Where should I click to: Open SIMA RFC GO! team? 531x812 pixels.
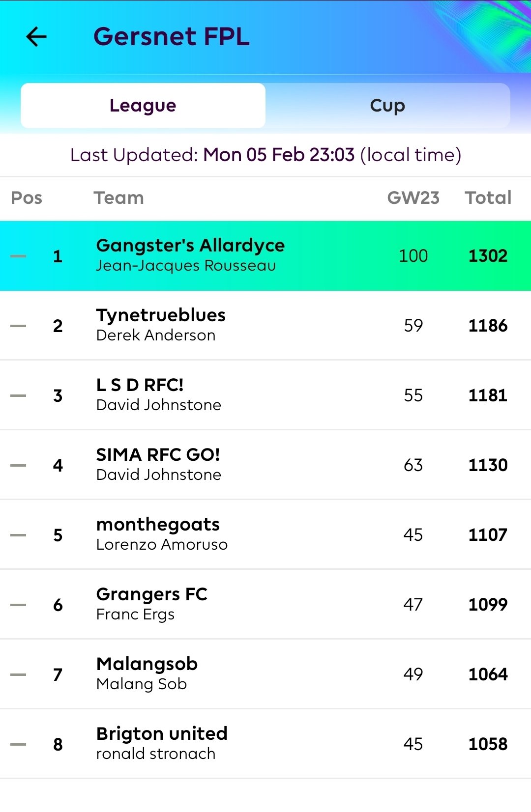(x=265, y=465)
